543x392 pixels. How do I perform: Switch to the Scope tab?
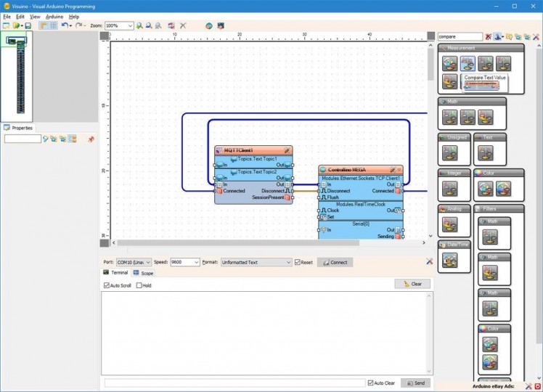pyautogui.click(x=143, y=273)
